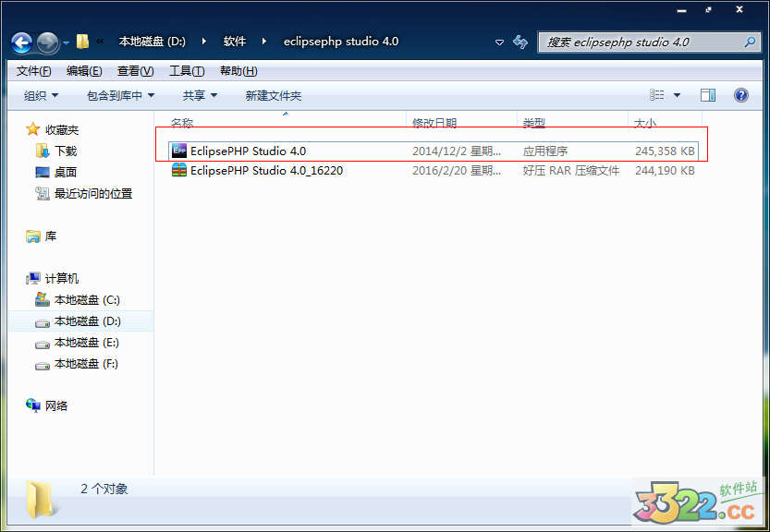The image size is (770, 532).
Task: Open 桌面 in the navigation pane
Action: [x=66, y=173]
